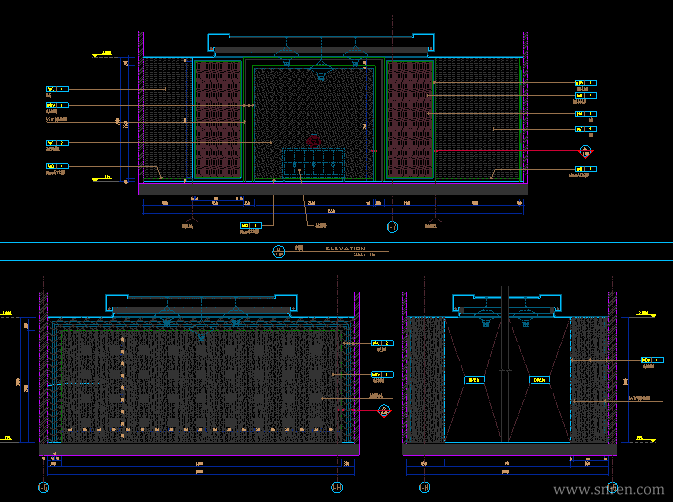Click the material tag beneath top elevation dimensions
The width and height of the screenshot is (673, 502).
251,225
